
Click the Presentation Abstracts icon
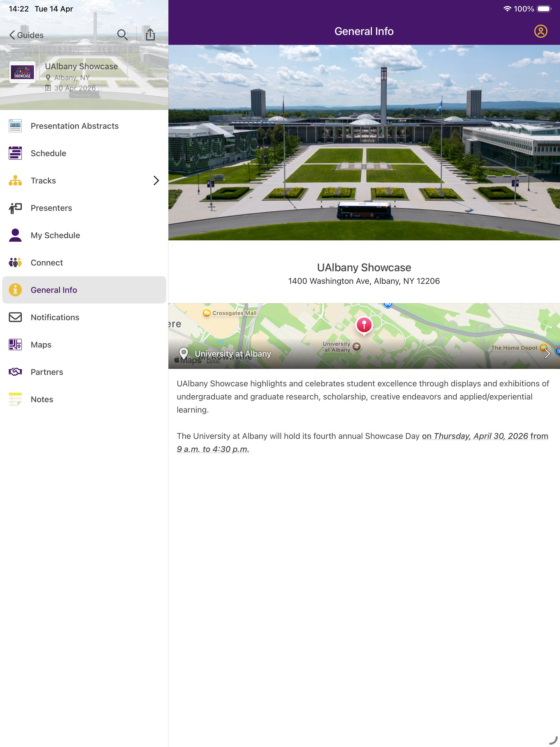pyautogui.click(x=15, y=126)
